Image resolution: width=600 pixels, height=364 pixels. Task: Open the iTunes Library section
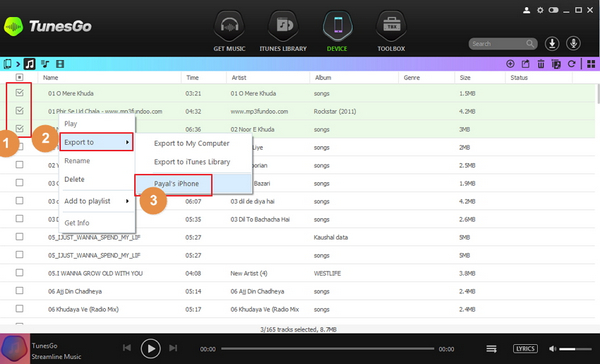click(283, 32)
